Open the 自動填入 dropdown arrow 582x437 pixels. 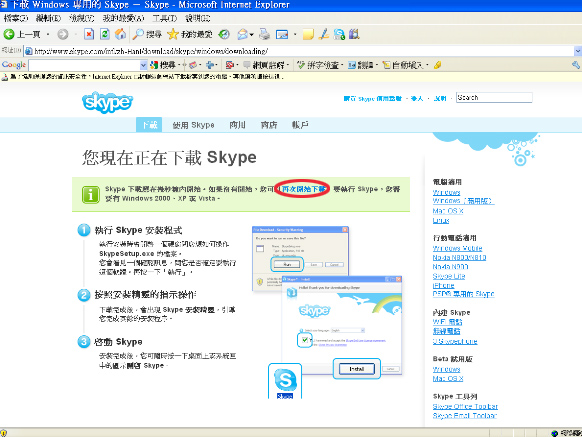(x=427, y=65)
